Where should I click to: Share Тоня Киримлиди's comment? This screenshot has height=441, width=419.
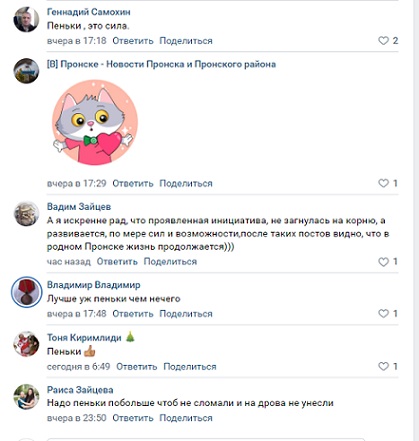click(190, 367)
